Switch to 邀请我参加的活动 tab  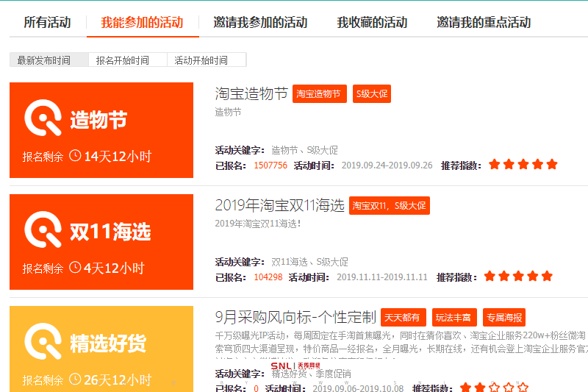[260, 23]
